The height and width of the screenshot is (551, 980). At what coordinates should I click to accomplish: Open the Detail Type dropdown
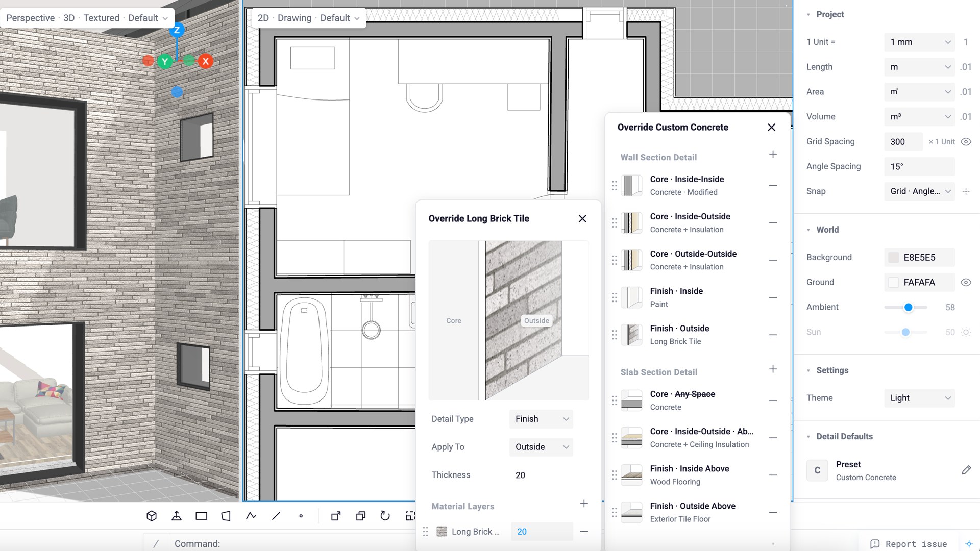[541, 419]
